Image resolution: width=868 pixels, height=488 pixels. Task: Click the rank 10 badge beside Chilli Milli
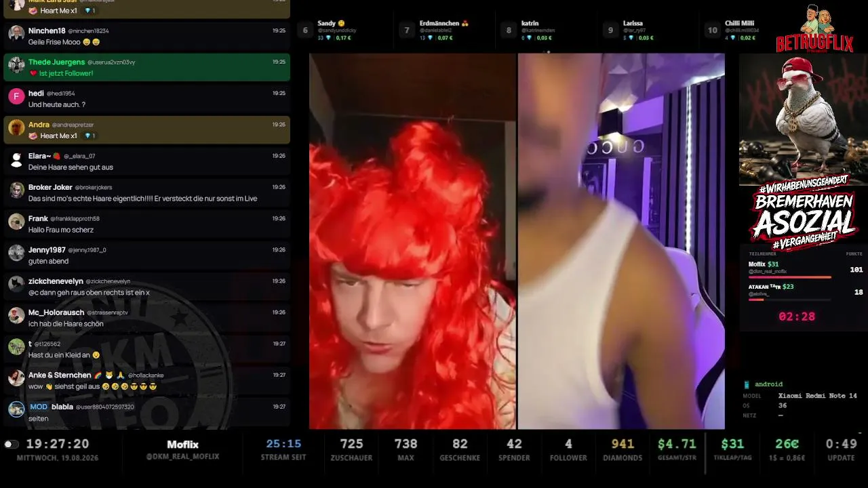712,30
